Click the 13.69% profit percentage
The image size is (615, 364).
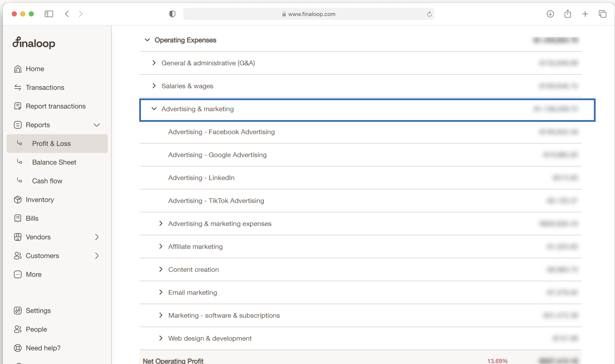coord(497,361)
